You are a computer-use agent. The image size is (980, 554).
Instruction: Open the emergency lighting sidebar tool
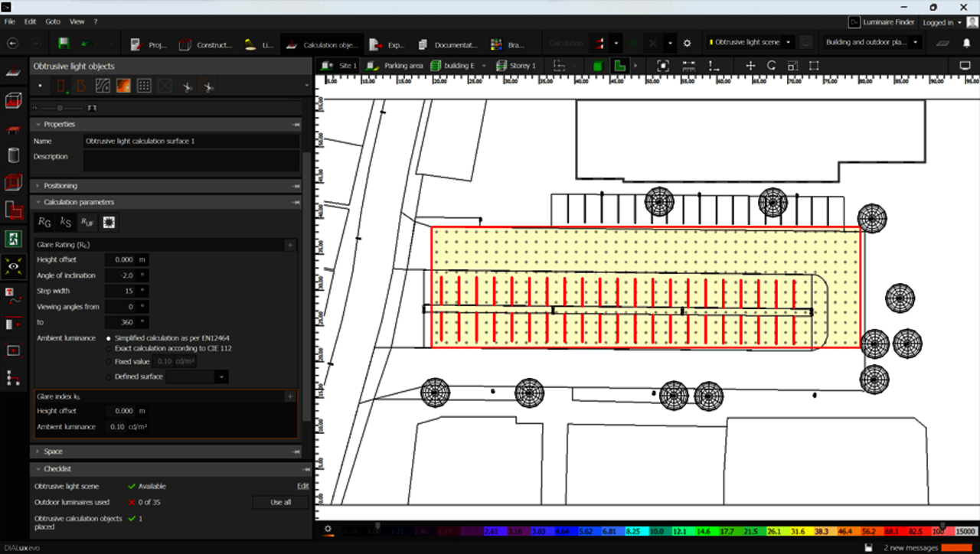click(x=13, y=238)
